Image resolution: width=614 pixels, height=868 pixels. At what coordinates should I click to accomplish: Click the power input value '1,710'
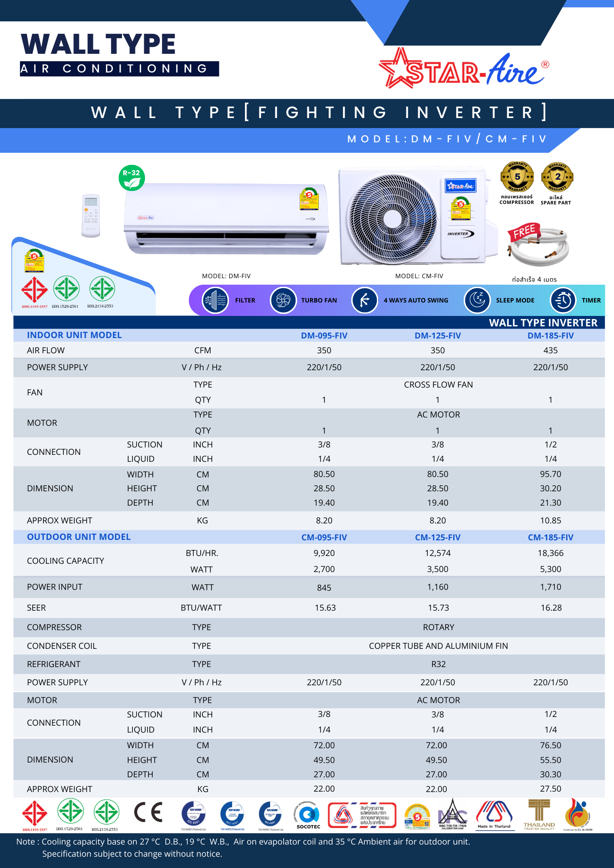point(551,587)
